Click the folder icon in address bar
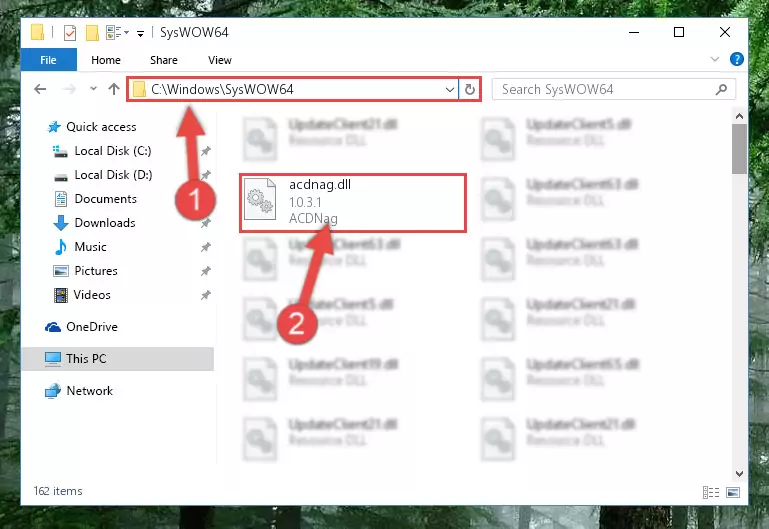 tap(139, 89)
